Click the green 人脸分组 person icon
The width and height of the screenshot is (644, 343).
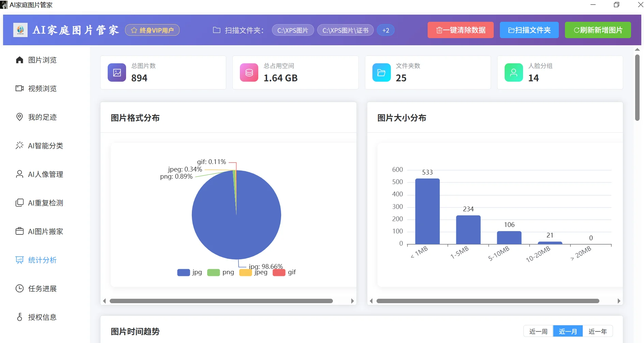point(514,72)
